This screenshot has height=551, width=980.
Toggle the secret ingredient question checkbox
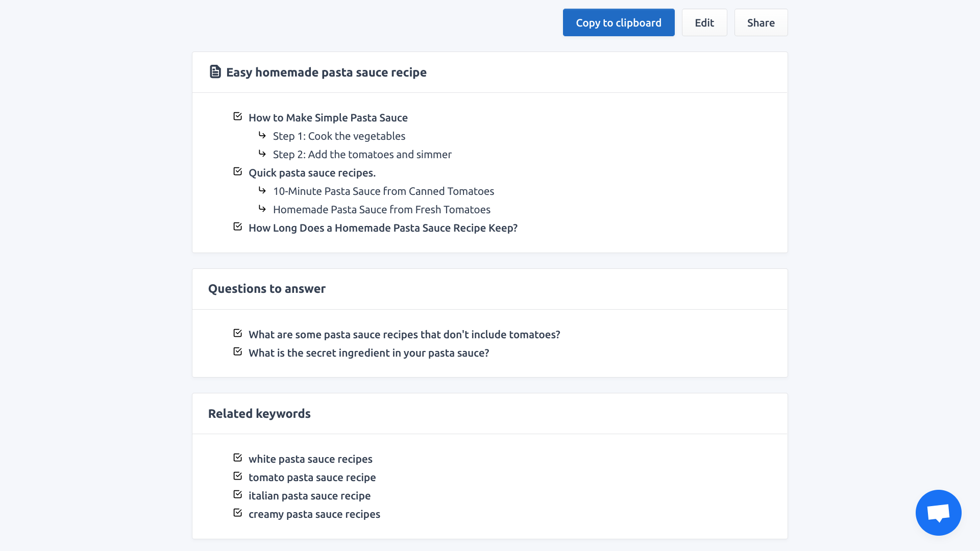[237, 352]
